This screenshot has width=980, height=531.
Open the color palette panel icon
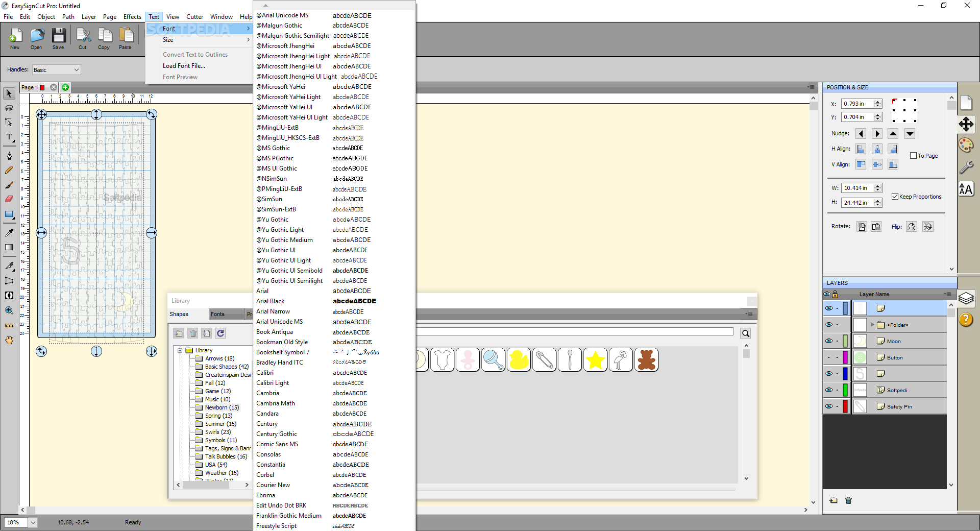pyautogui.click(x=966, y=146)
